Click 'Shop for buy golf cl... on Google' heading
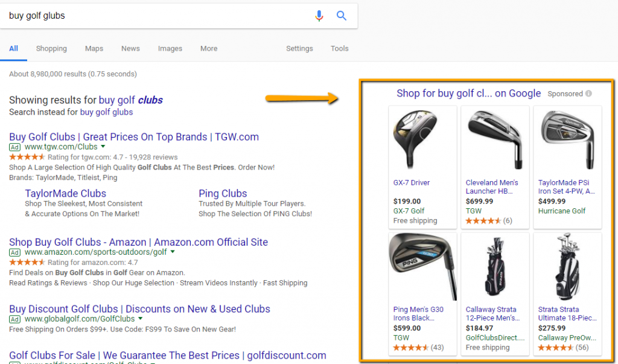618x364 pixels. (x=468, y=94)
